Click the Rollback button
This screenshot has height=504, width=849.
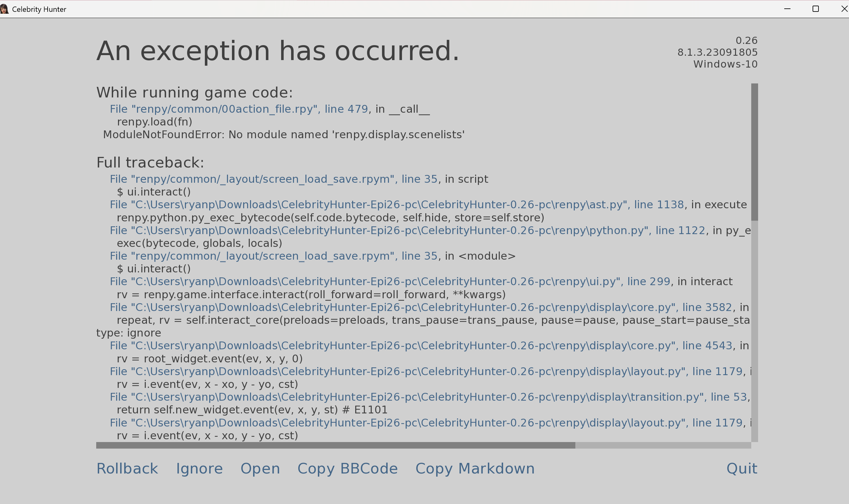pos(127,469)
